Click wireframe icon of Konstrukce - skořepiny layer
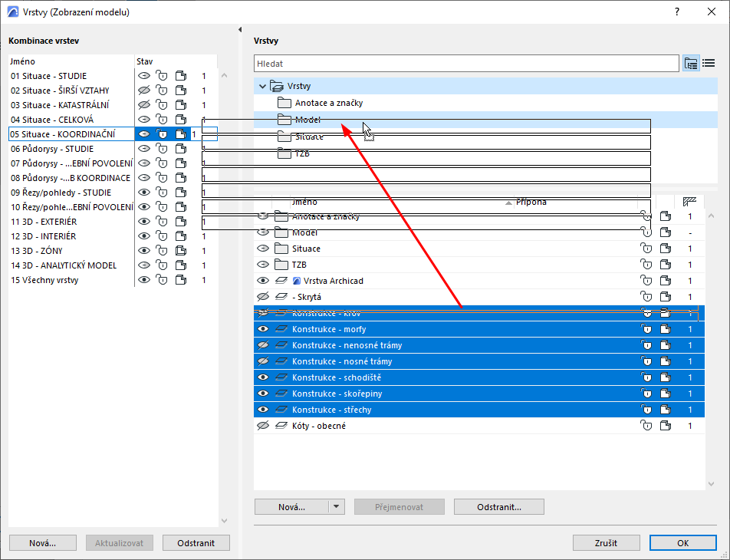 (666, 394)
